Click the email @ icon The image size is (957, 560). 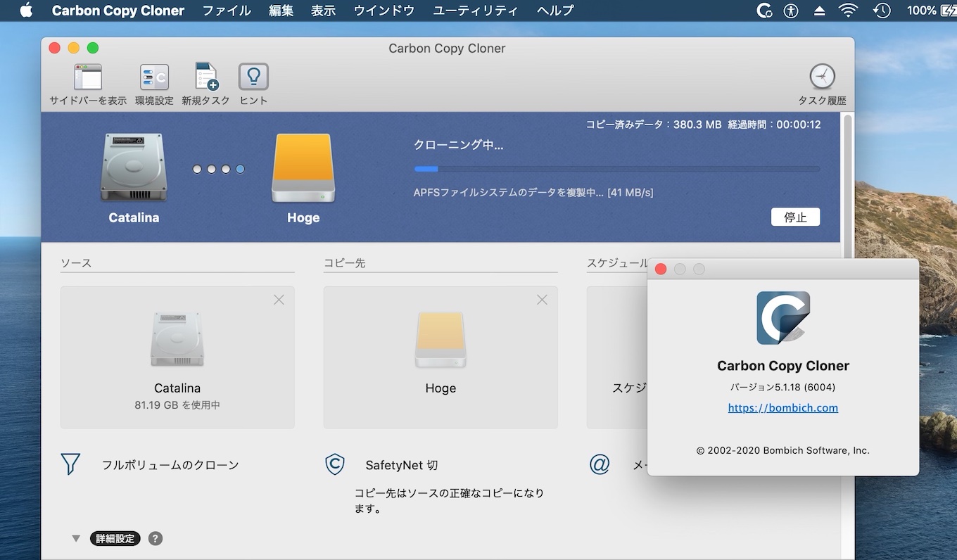600,464
